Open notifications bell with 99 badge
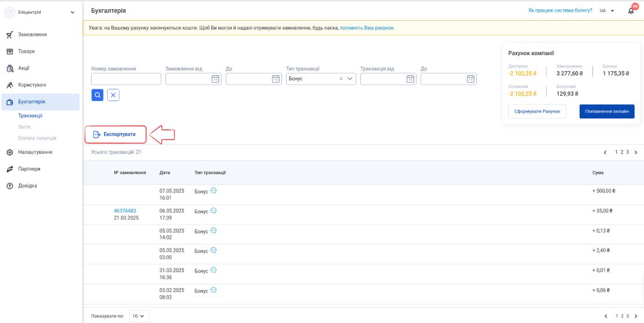 point(631,10)
